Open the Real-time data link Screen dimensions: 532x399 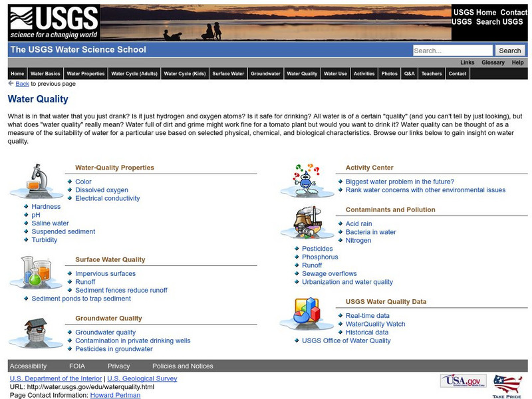click(x=368, y=315)
